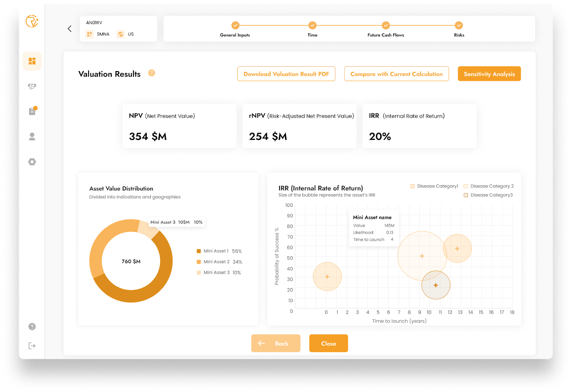Click the IRR 20% card

(x=420, y=126)
